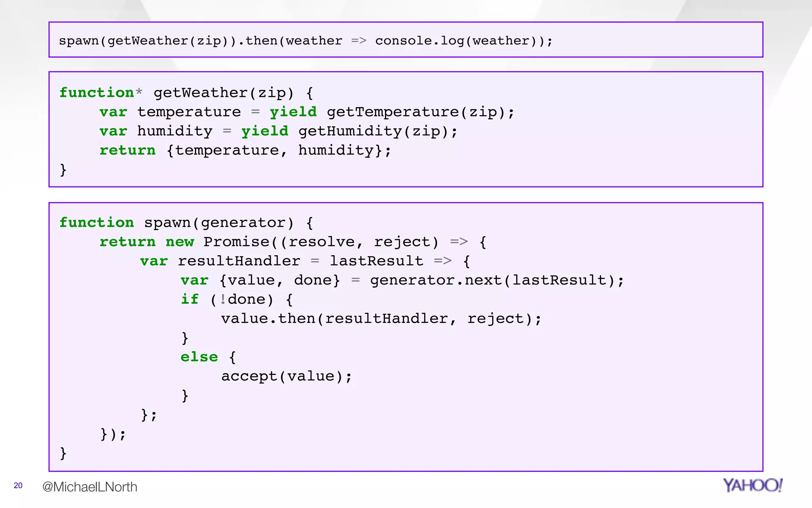This screenshot has height=508, width=812.
Task: Click the 'if (!done) {' line
Action: coord(237,299)
